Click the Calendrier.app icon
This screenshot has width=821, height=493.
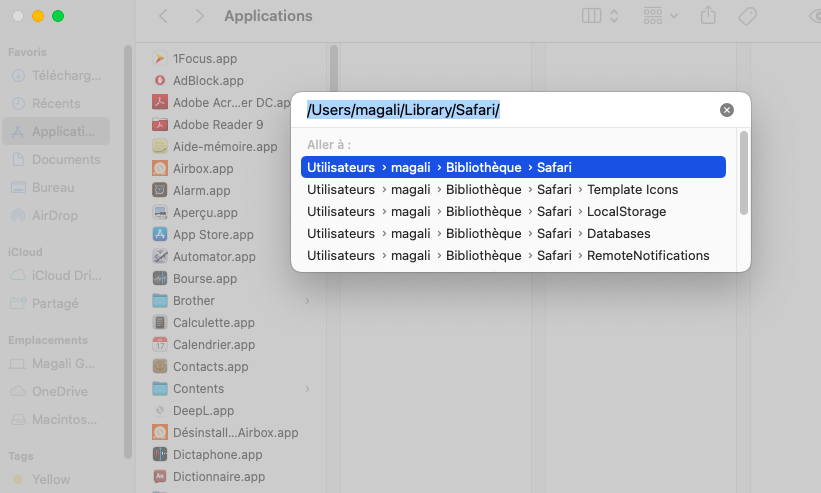pos(160,344)
